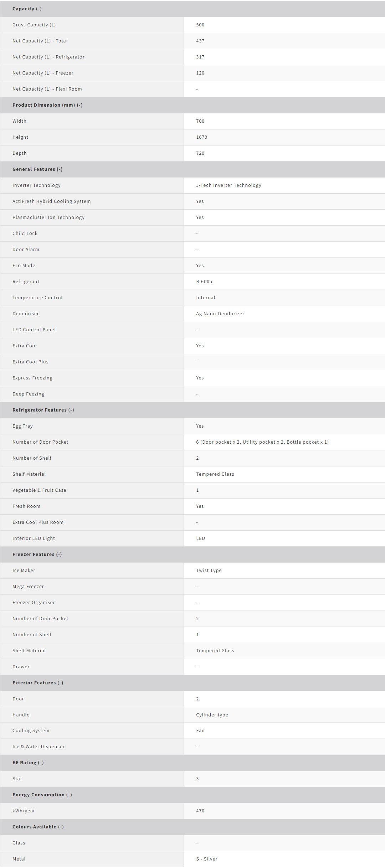Click the Plasmacluster Ion Technology label
385x868 pixels.
point(48,217)
